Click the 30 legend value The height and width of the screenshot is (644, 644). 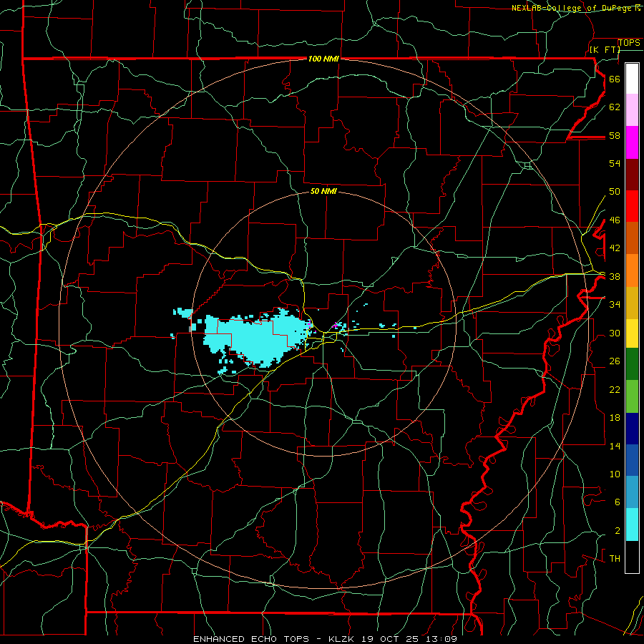pyautogui.click(x=615, y=333)
